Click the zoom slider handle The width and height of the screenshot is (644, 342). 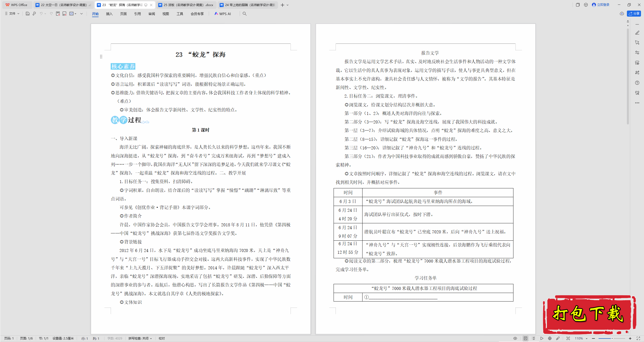click(x=612, y=338)
